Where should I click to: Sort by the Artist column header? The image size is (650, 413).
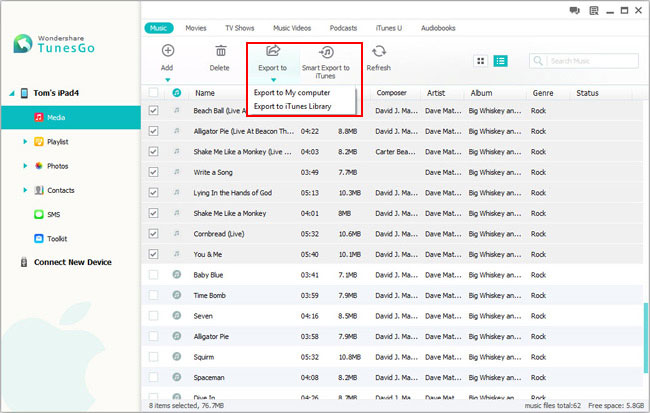coord(436,93)
